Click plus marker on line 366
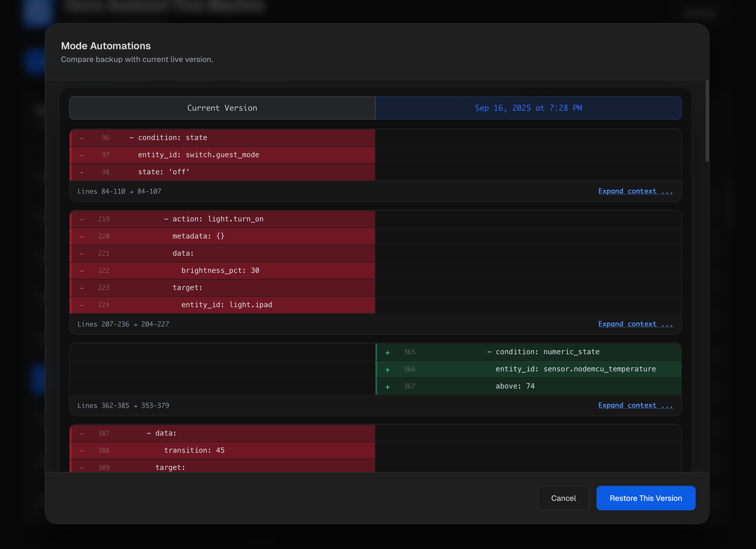Screen dimensions: 756x549 (x=387, y=370)
